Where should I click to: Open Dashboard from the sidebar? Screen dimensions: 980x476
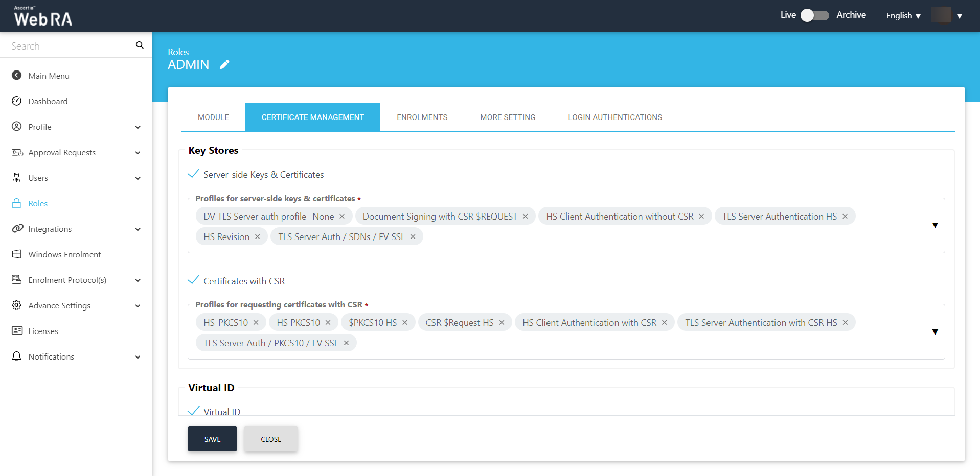tap(48, 101)
